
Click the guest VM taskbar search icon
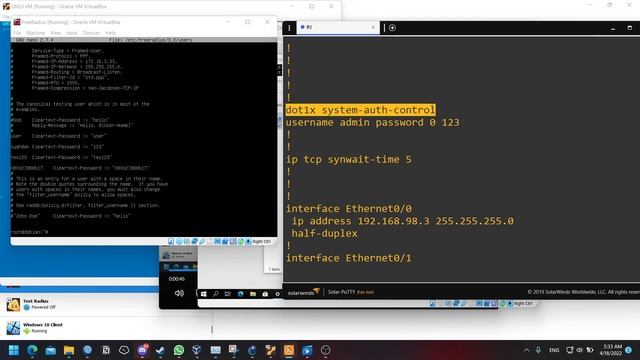[x=216, y=294]
